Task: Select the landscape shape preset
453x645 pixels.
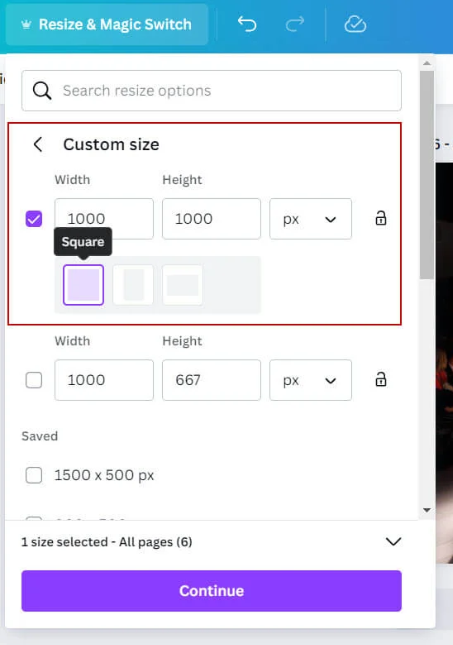Action: point(182,285)
